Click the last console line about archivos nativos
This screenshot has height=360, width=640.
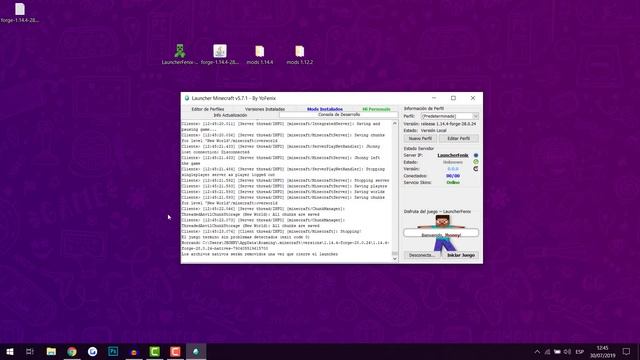pyautogui.click(x=260, y=254)
